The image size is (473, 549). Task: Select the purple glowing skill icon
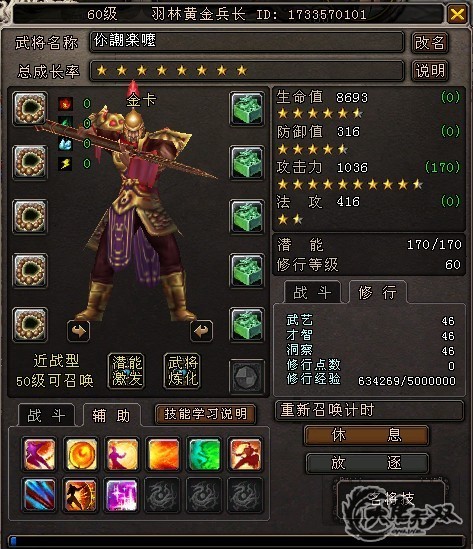[121, 495]
